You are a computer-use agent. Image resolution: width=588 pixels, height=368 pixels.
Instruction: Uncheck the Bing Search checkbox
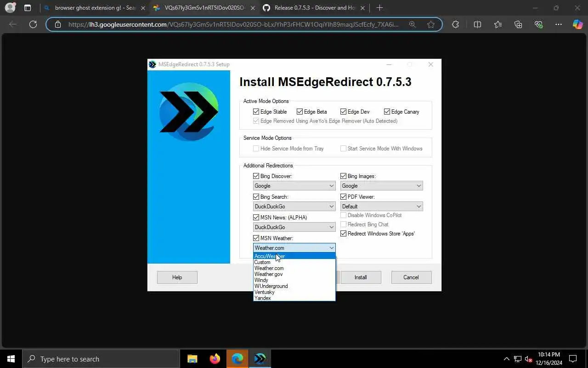(x=256, y=197)
